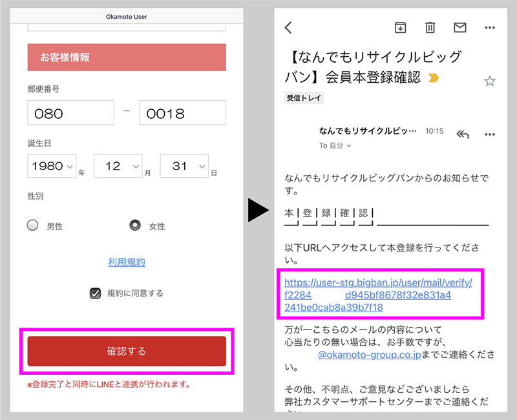Image resolution: width=517 pixels, height=420 pixels.
Task: Click the postal code field containing 080
Action: (x=70, y=113)
